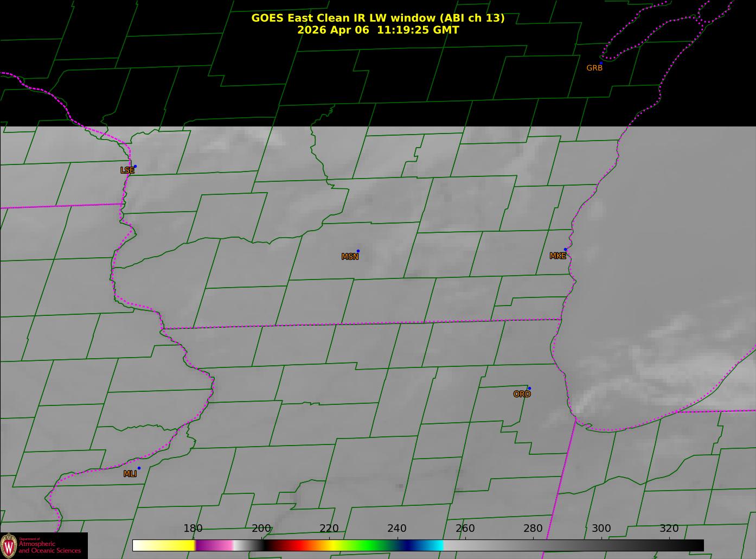756x559 pixels.
Task: Click the GOES East Clean IR title text
Action: pyautogui.click(x=377, y=18)
